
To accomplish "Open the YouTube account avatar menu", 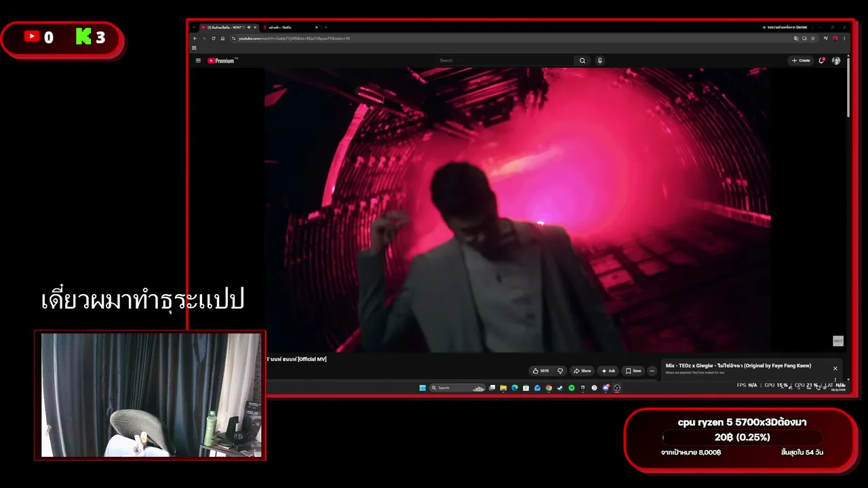I will (x=836, y=60).
